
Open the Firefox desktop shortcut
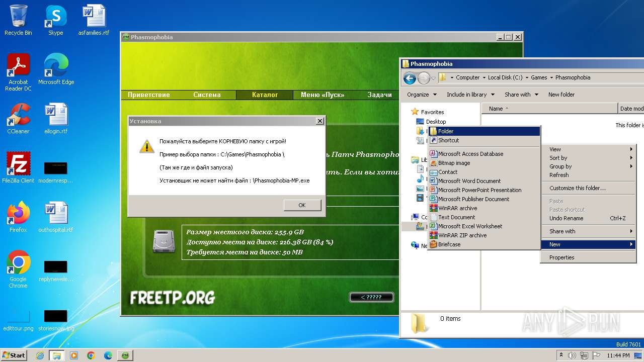tap(18, 217)
